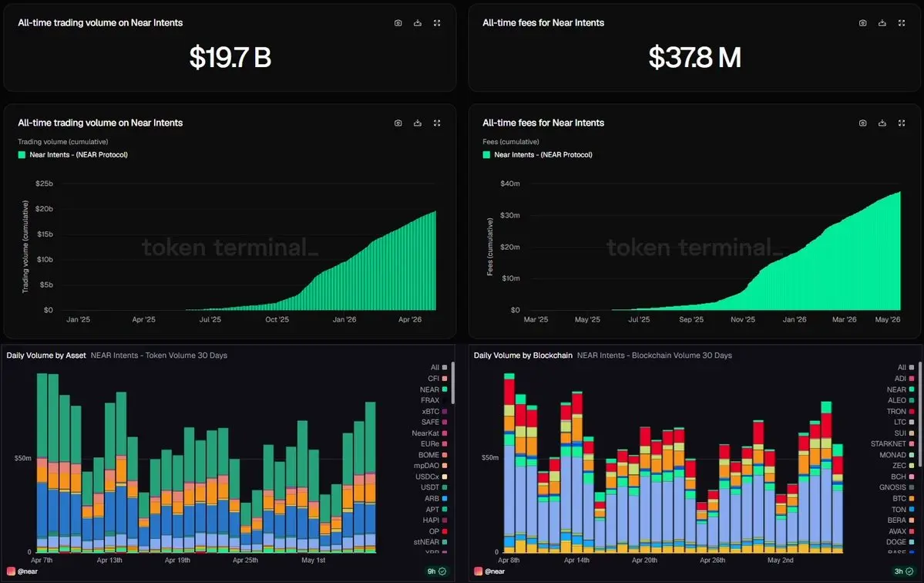924x583 pixels.
Task: Click fullscreen icon on the $19.7 B card
Action: 437,23
